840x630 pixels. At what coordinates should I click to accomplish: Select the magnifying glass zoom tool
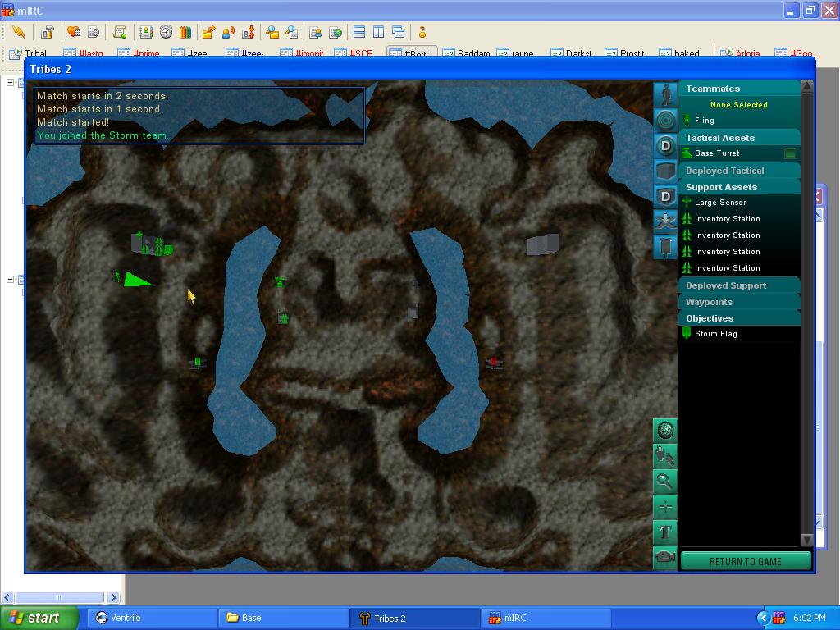coord(665,481)
